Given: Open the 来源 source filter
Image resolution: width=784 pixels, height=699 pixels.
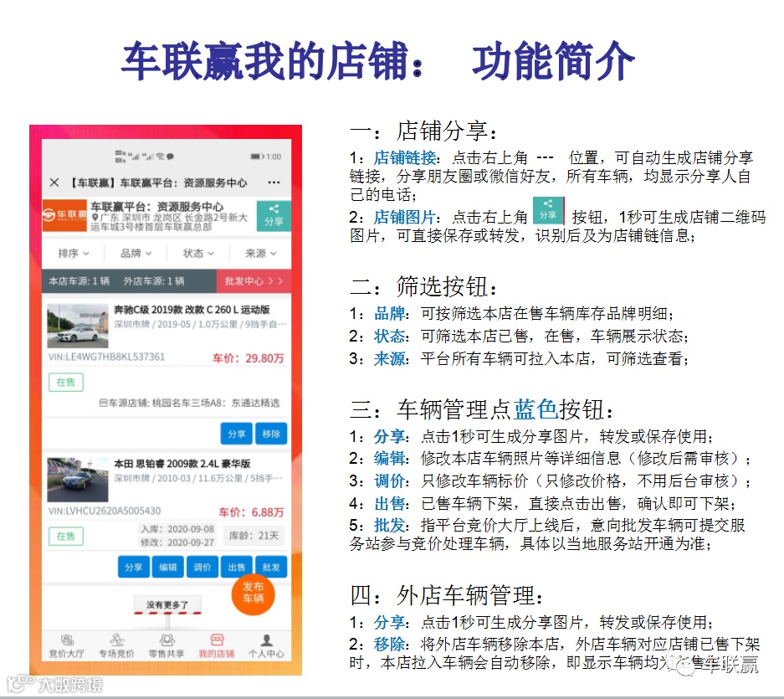Looking at the screenshot, I should (x=260, y=253).
